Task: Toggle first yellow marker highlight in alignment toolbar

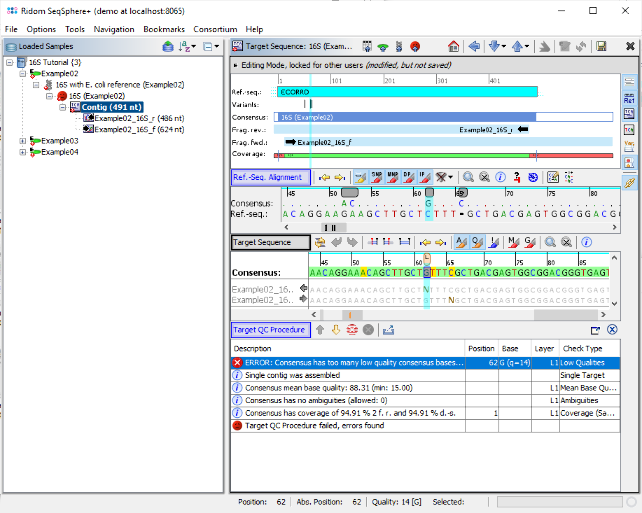Action: point(361,177)
